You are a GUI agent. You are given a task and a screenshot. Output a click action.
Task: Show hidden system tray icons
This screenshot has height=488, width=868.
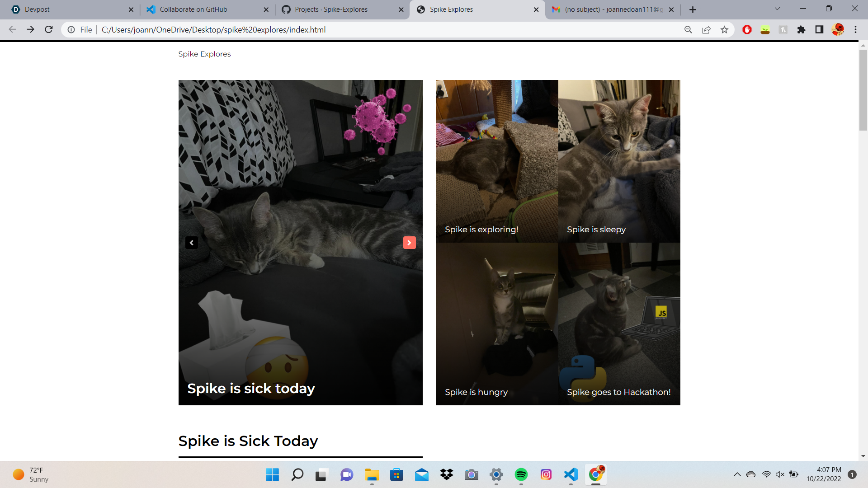pos(737,474)
